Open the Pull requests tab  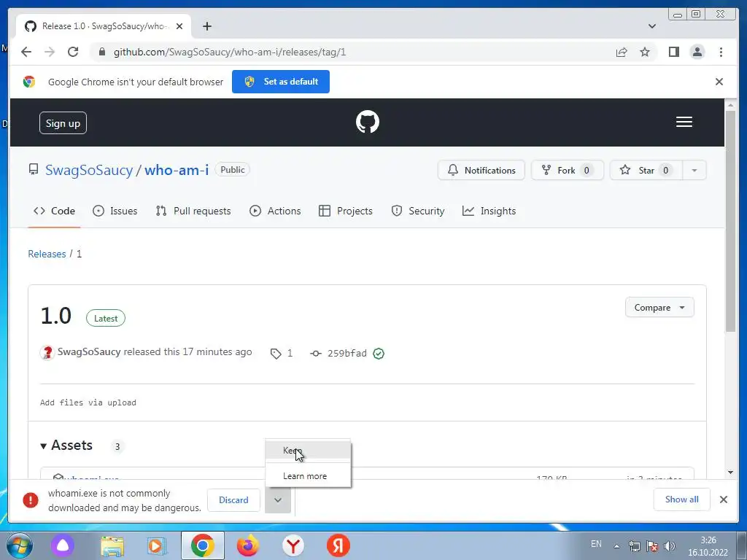point(193,211)
